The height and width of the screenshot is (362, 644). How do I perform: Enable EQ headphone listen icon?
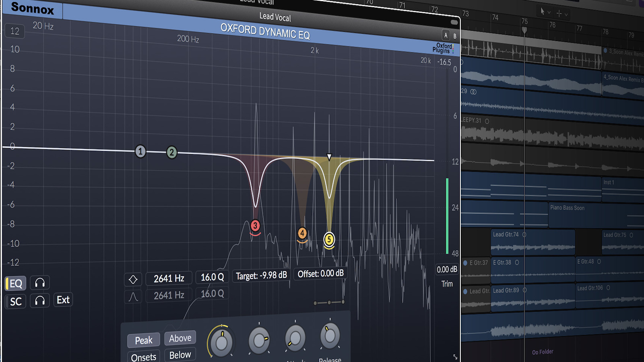pyautogui.click(x=39, y=282)
